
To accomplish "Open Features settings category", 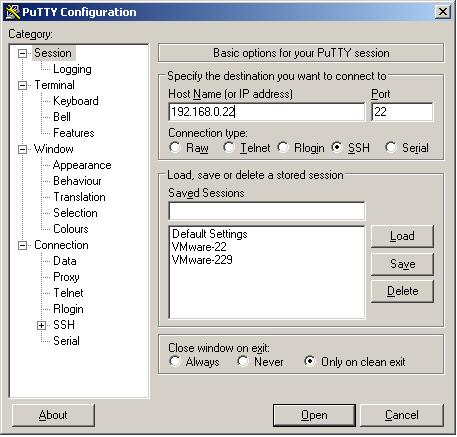I will 74,133.
